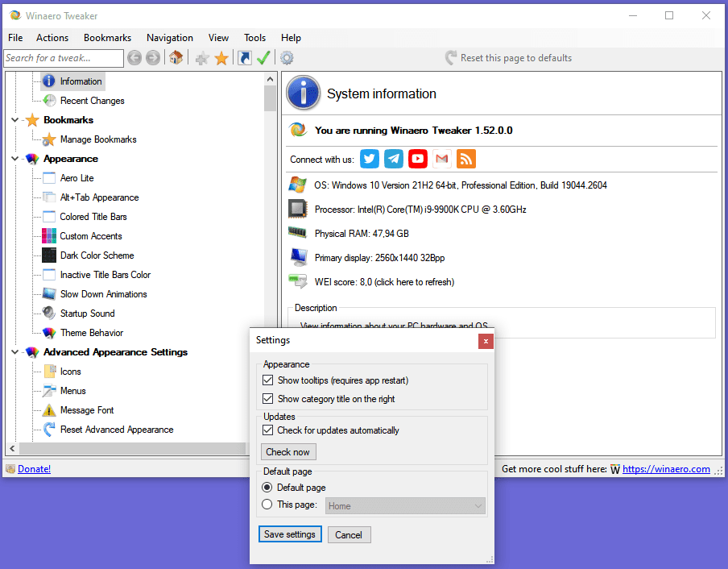
Task: Select Colored Title Bars in the tree
Action: (x=93, y=217)
